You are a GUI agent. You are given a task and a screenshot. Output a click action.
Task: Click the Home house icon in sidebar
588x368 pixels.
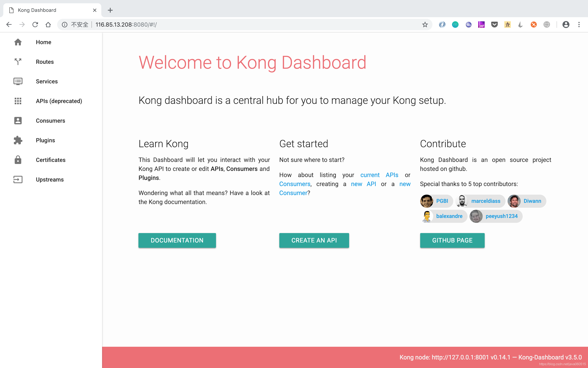pos(18,42)
